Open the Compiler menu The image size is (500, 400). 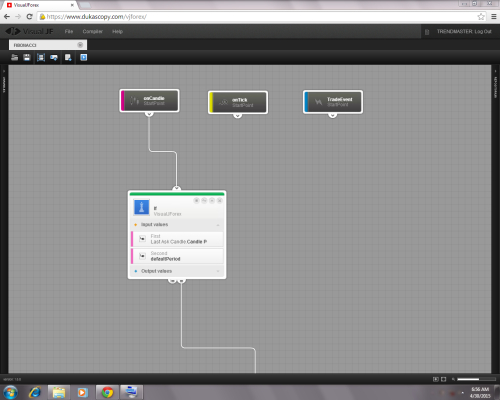(92, 31)
